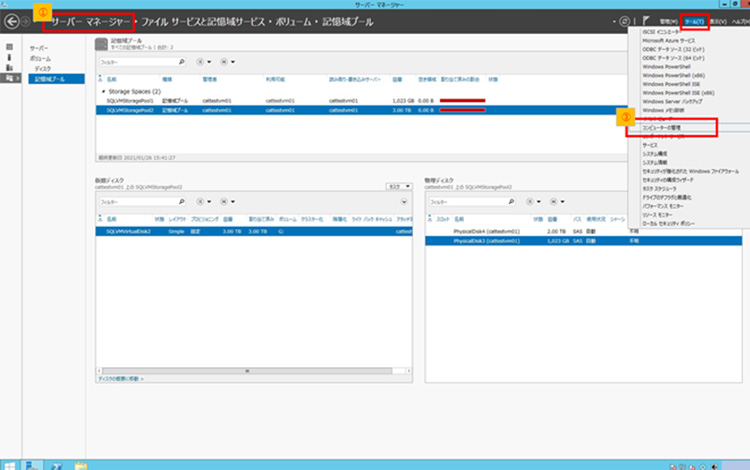Open the Windows Start button
This screenshot has height=470, width=750.
8,464
